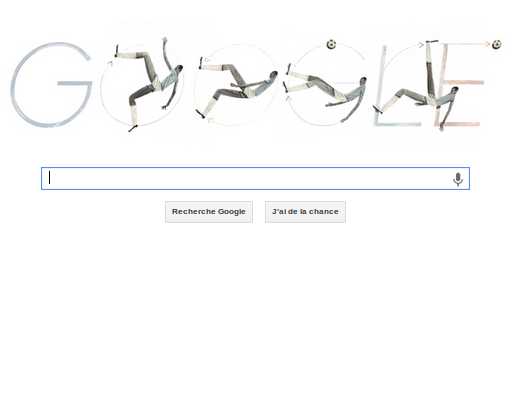Click the Recherche Google button
Screen dimensions: 525x406
tap(209, 212)
